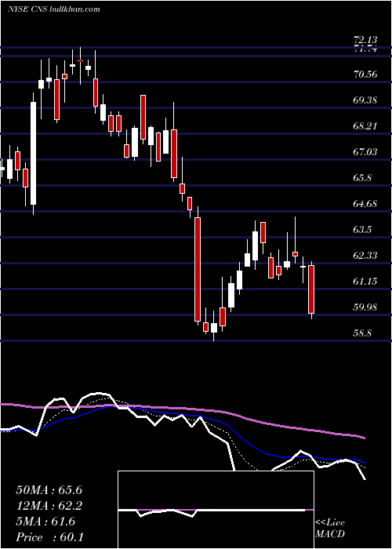Select the 65.8 price axis label
Viewport: 392px width, 549px height.
pyautogui.click(x=362, y=177)
